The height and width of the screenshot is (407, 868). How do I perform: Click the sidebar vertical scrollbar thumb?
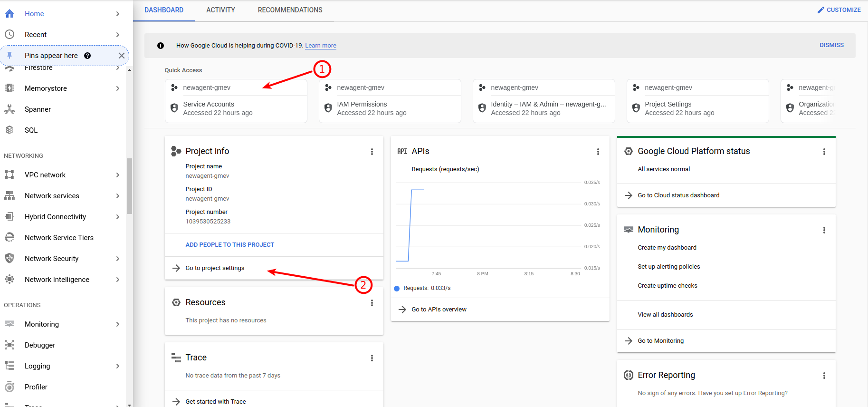129,186
